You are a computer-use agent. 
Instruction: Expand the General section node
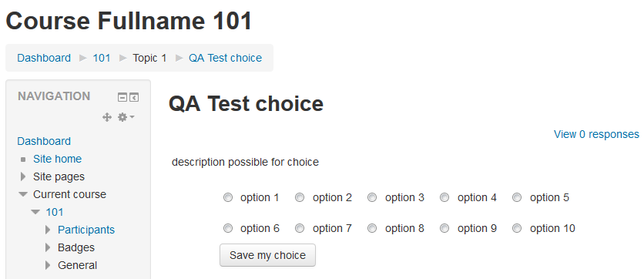(48, 265)
